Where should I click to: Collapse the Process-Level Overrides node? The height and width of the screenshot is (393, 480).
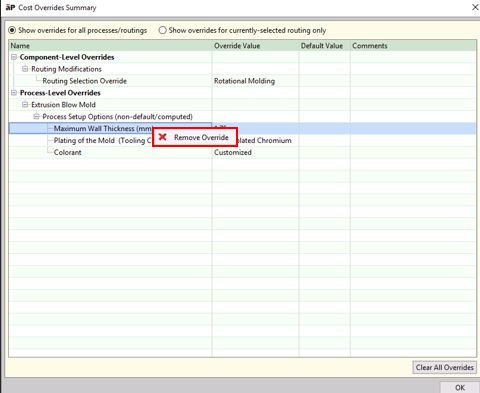(x=14, y=93)
